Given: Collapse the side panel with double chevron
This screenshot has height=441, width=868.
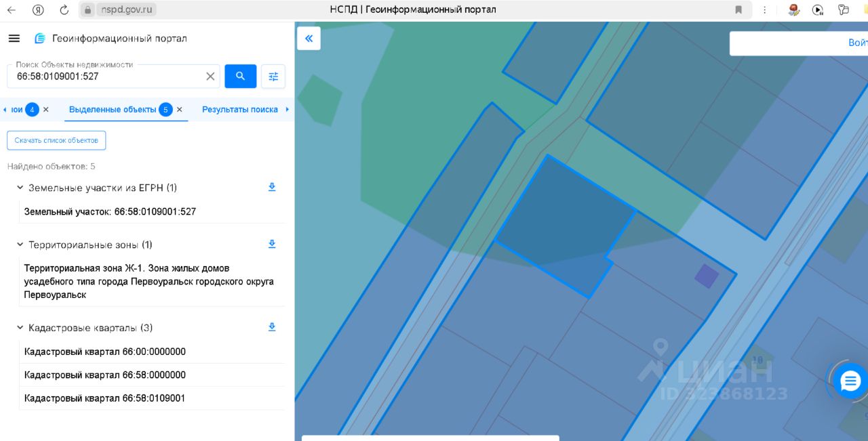Looking at the screenshot, I should coord(309,39).
